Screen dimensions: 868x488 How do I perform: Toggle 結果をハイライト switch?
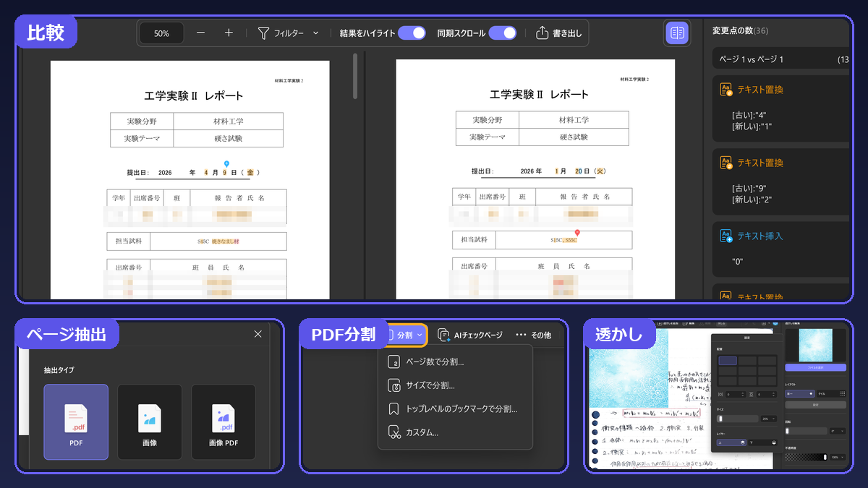[x=412, y=33]
